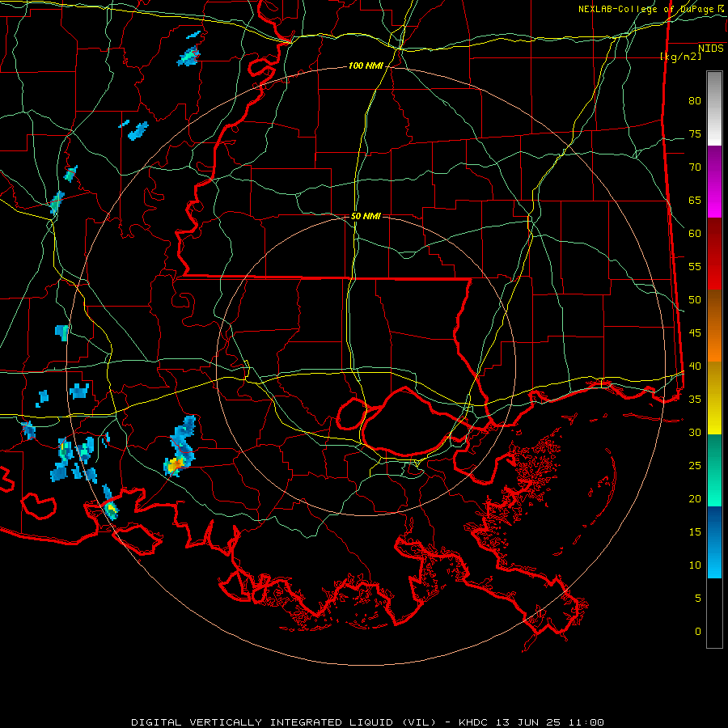Click the 40 value on color scale

(x=695, y=366)
